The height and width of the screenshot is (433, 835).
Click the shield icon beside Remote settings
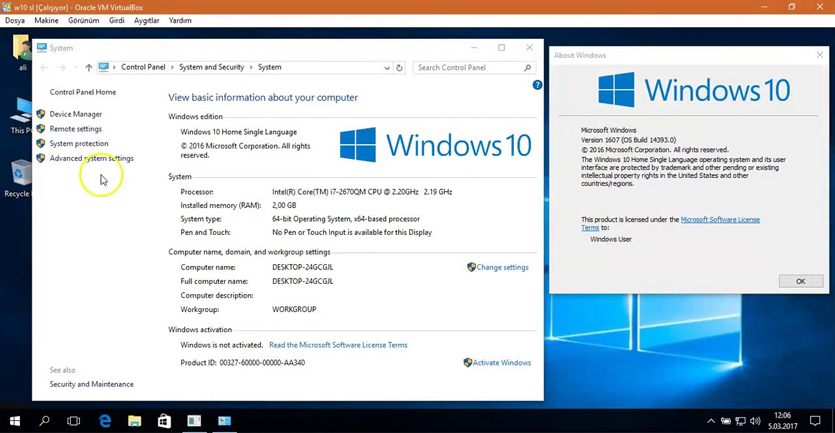(x=41, y=129)
